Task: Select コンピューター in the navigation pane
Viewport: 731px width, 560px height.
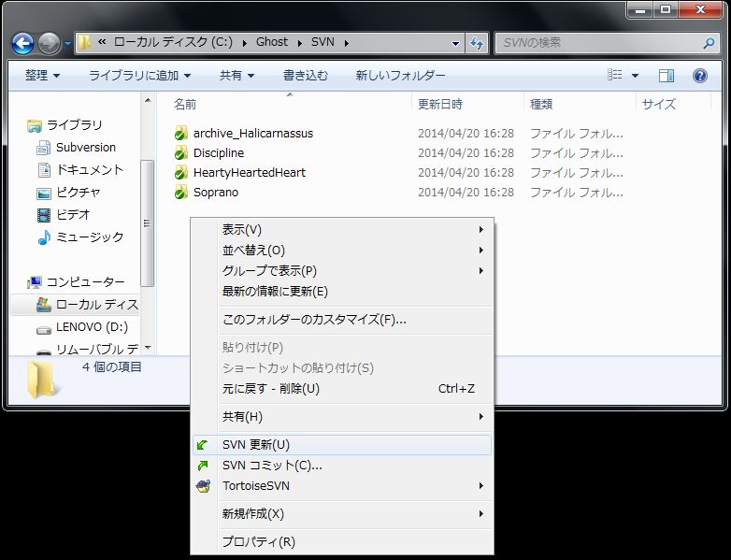Action: pyautogui.click(x=86, y=282)
